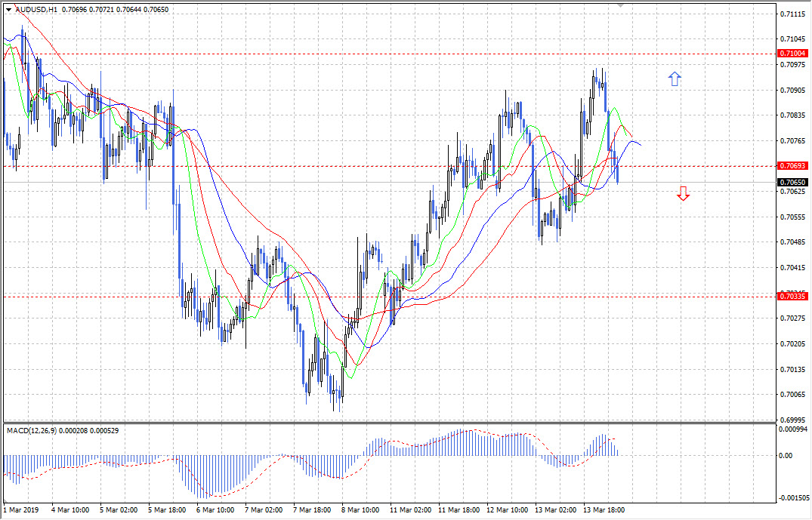This screenshot has width=812, height=520.
Task: Click the blue up arrow on the chart
Action: tap(675, 78)
